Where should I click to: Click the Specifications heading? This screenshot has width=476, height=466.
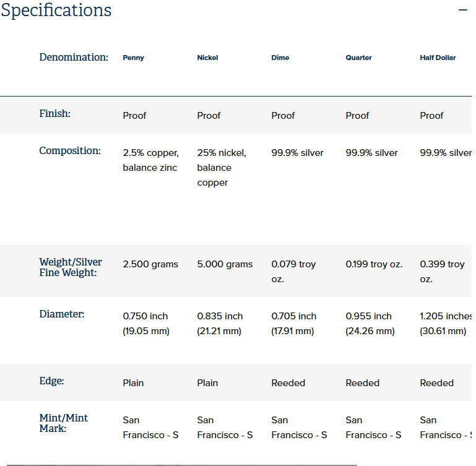tap(56, 11)
